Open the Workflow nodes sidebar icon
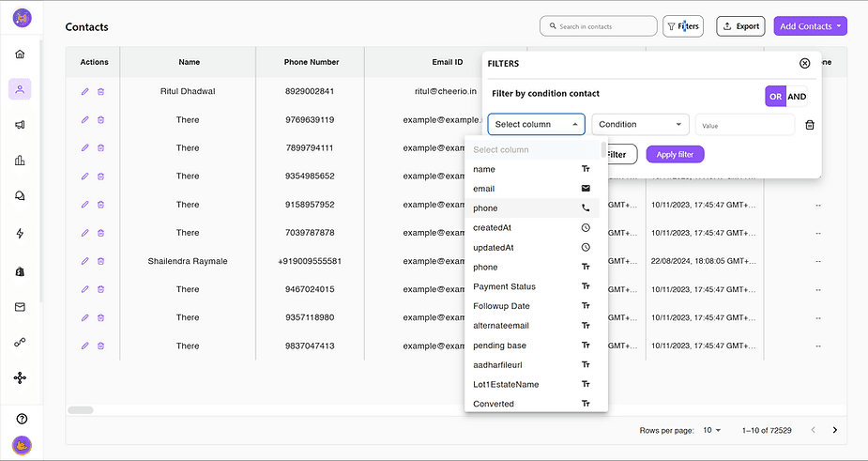Image resolution: width=868 pixels, height=461 pixels. click(20, 377)
